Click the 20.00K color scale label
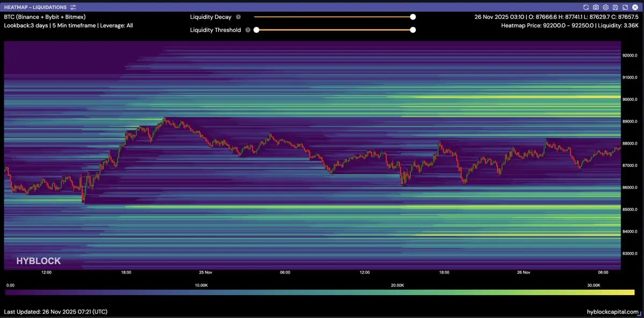The width and height of the screenshot is (644, 318). [397, 285]
